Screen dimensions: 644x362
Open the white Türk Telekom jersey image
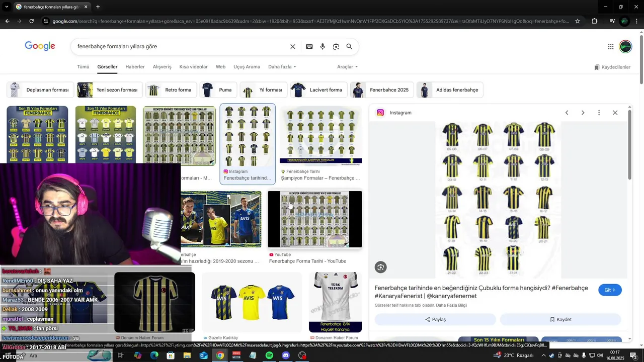335,303
